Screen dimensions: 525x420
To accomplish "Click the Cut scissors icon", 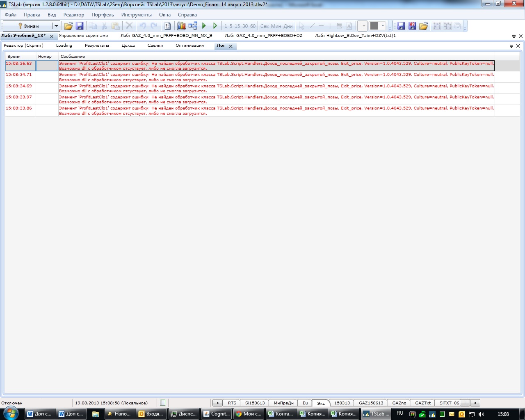I will (x=104, y=26).
